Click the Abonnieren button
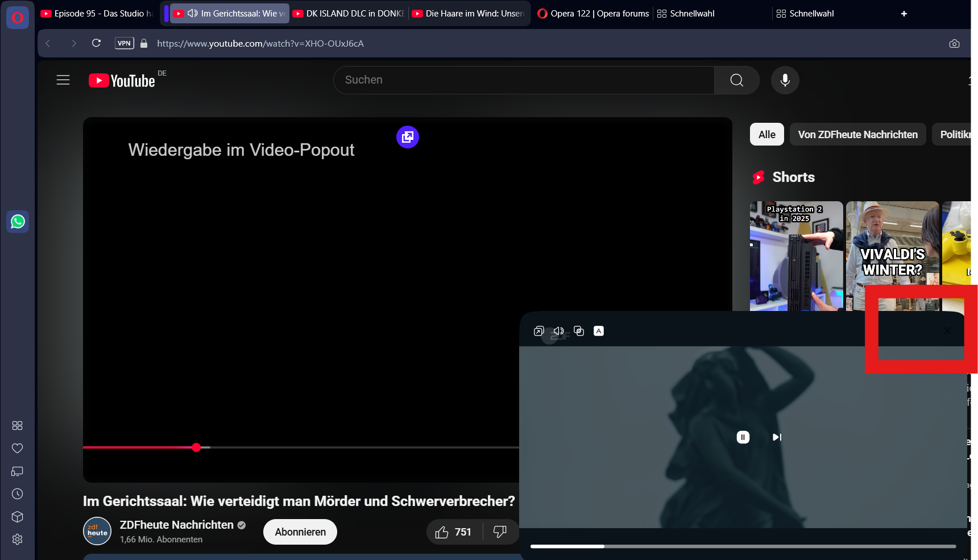Screen dimensions: 978x560 (x=300, y=532)
